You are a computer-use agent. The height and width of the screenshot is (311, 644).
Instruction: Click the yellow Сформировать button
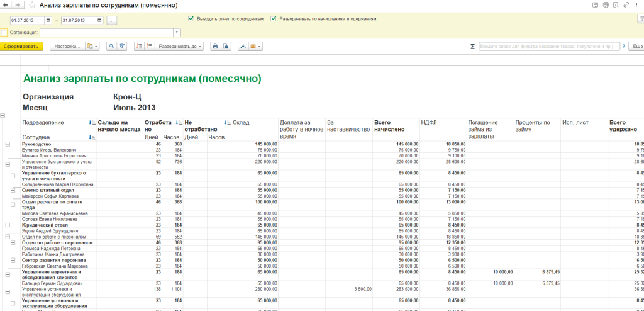[21, 47]
